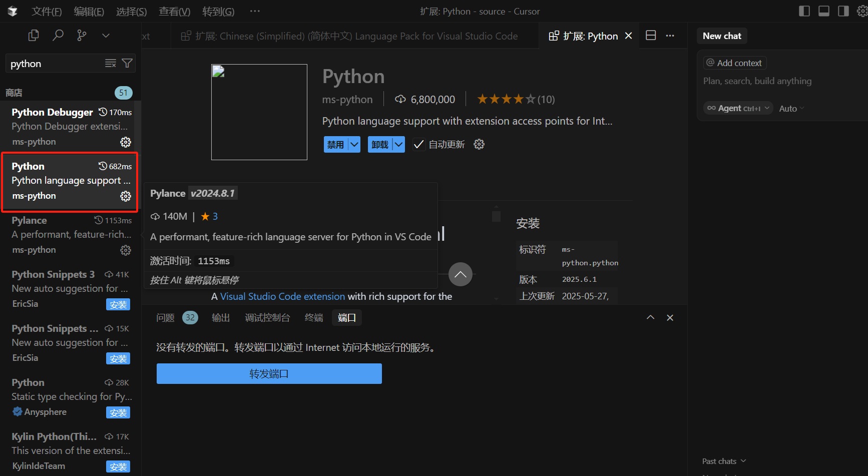Close the 扩展: Python tab

coord(629,36)
